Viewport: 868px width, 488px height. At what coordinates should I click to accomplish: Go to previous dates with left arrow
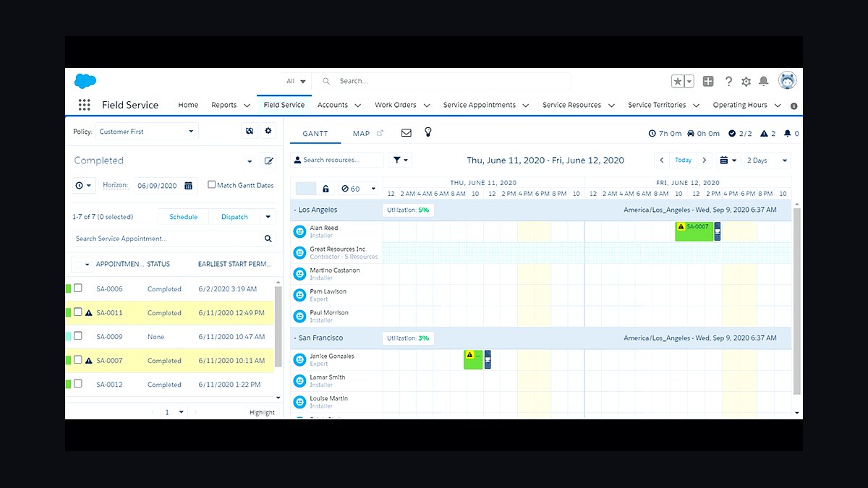662,160
